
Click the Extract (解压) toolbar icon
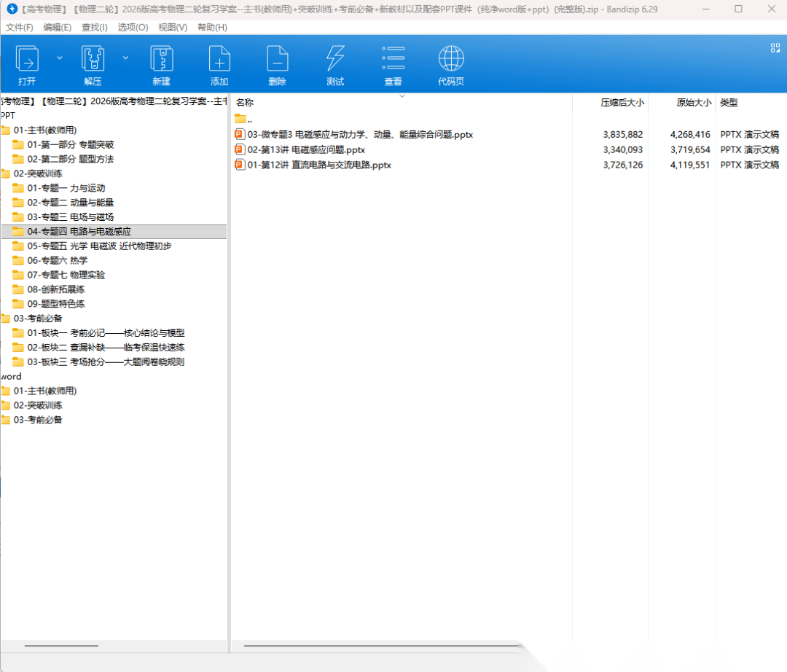pos(93,58)
